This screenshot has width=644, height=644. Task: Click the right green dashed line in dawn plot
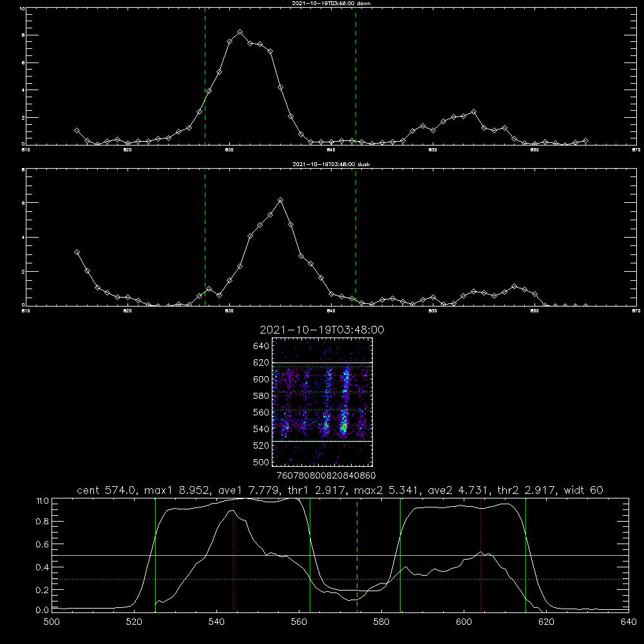355,77
